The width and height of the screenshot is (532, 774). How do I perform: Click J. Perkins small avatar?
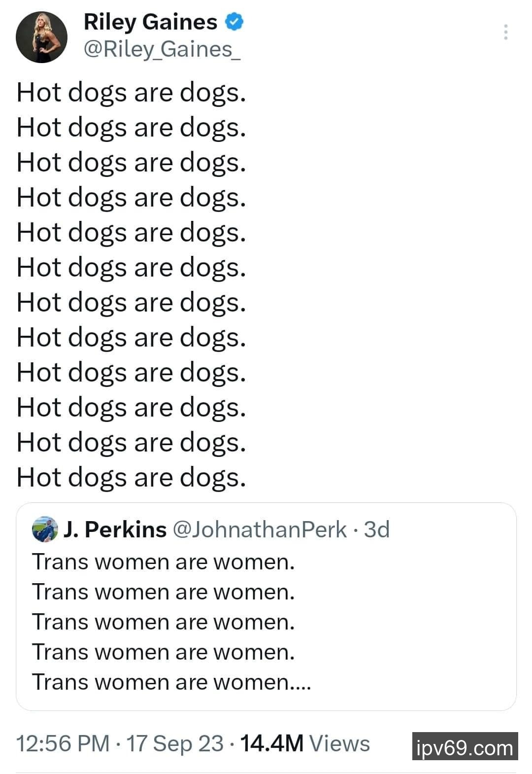coord(44,529)
